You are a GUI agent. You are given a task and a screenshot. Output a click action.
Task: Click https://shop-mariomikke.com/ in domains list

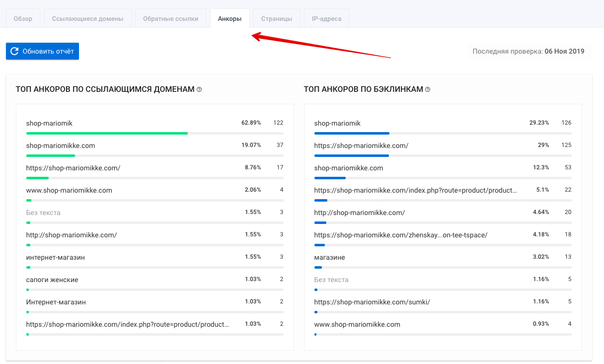tap(73, 168)
